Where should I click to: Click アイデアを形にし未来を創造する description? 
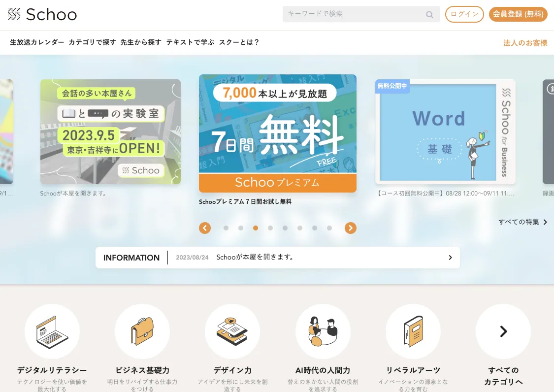232,385
